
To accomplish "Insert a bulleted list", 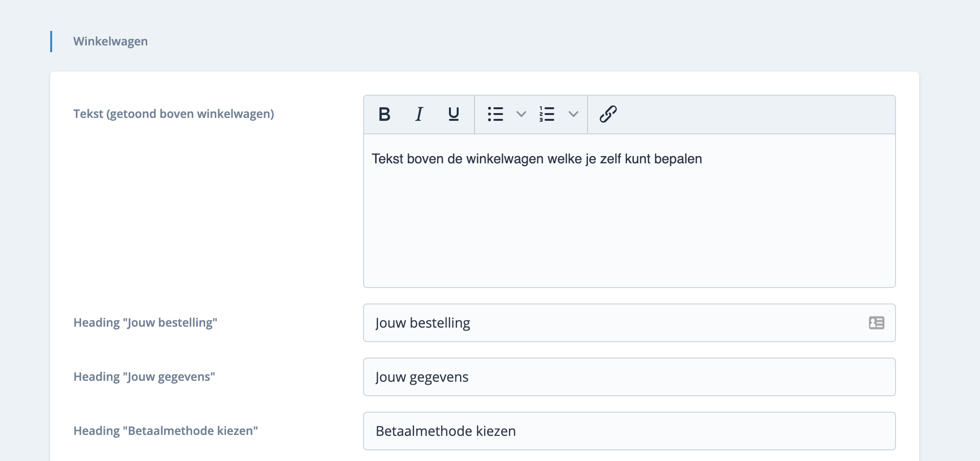I will pyautogui.click(x=495, y=115).
